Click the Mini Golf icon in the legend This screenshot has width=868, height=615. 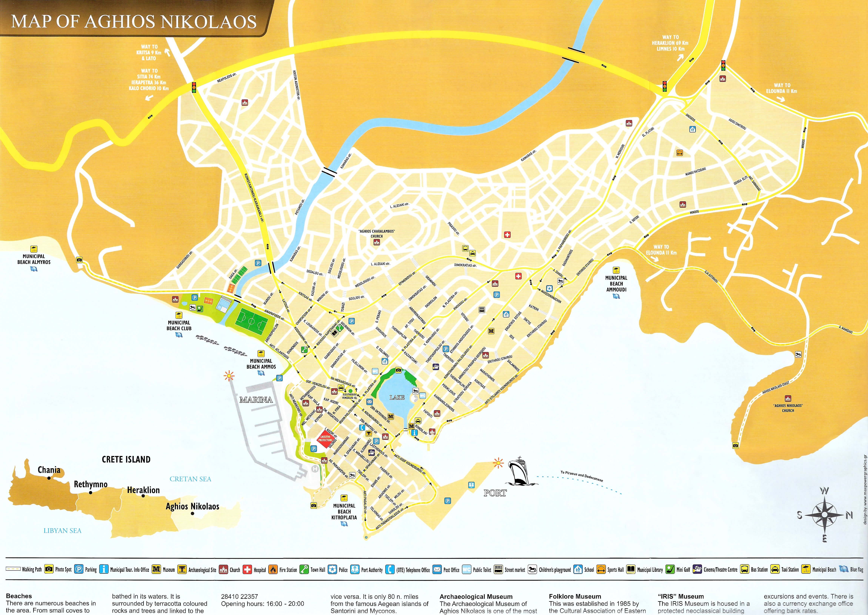click(670, 569)
